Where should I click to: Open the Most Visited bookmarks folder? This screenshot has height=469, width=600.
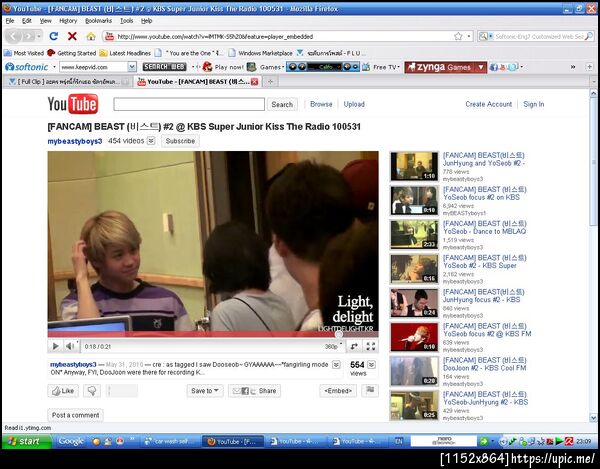click(24, 53)
